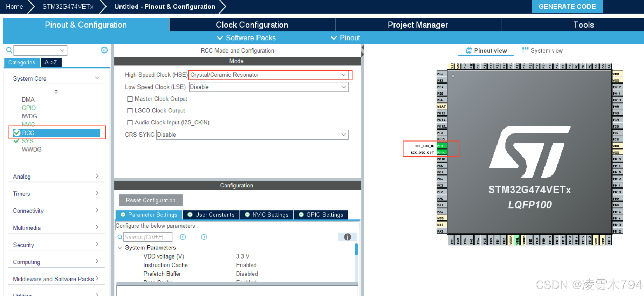644x296 pixels.
Task: Open GPIO Settings tab
Action: pyautogui.click(x=321, y=215)
